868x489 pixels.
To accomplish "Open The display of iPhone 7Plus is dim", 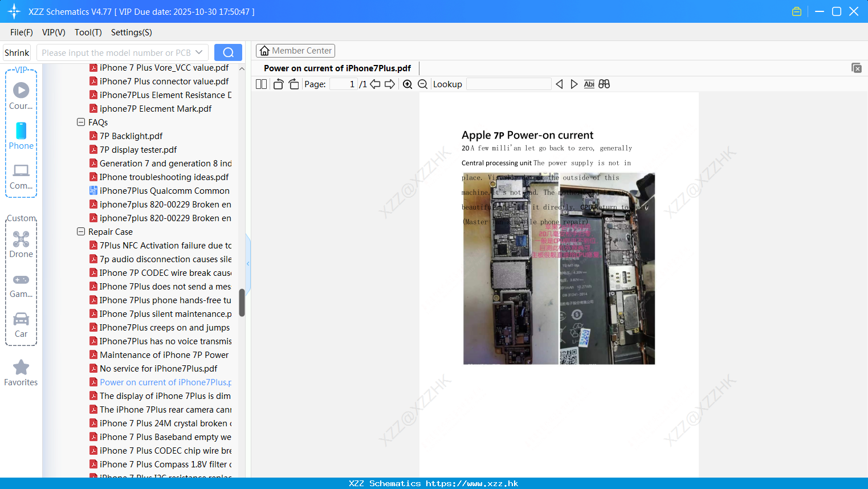I will [x=165, y=396].
